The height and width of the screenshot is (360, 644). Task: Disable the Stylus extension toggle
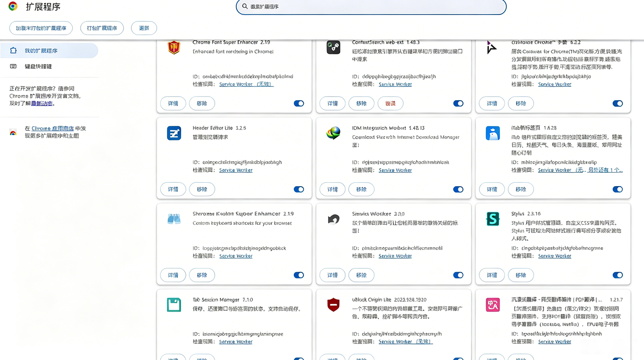coord(617,275)
